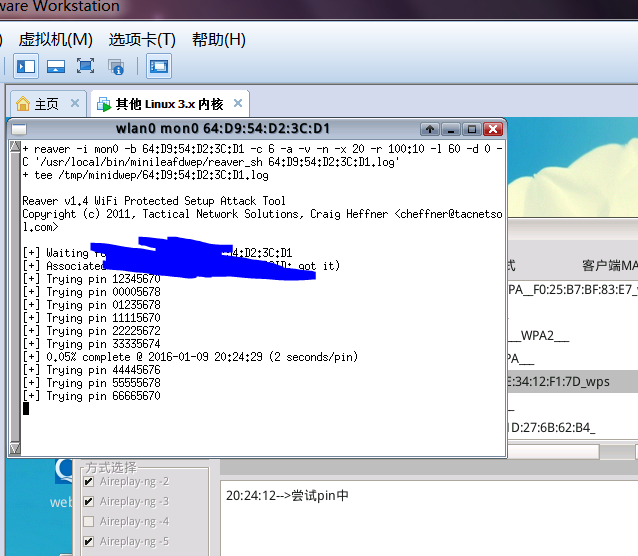
Task: Click the terminal scrollbar up arrow
Action: point(15,147)
